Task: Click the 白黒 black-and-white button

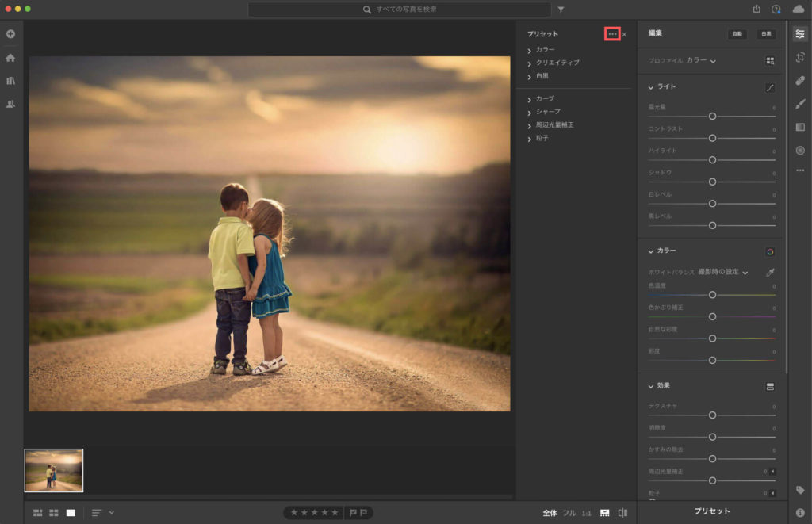Action: click(x=766, y=34)
